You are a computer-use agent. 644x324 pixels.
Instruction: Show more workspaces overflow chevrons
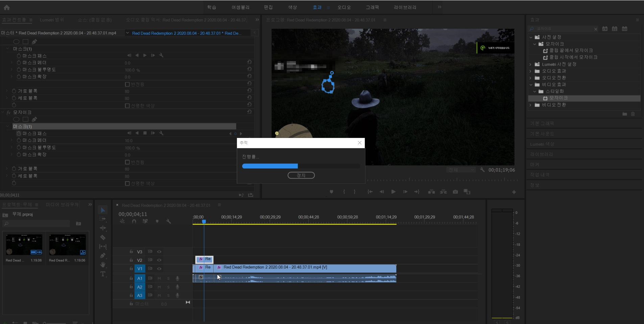click(439, 7)
